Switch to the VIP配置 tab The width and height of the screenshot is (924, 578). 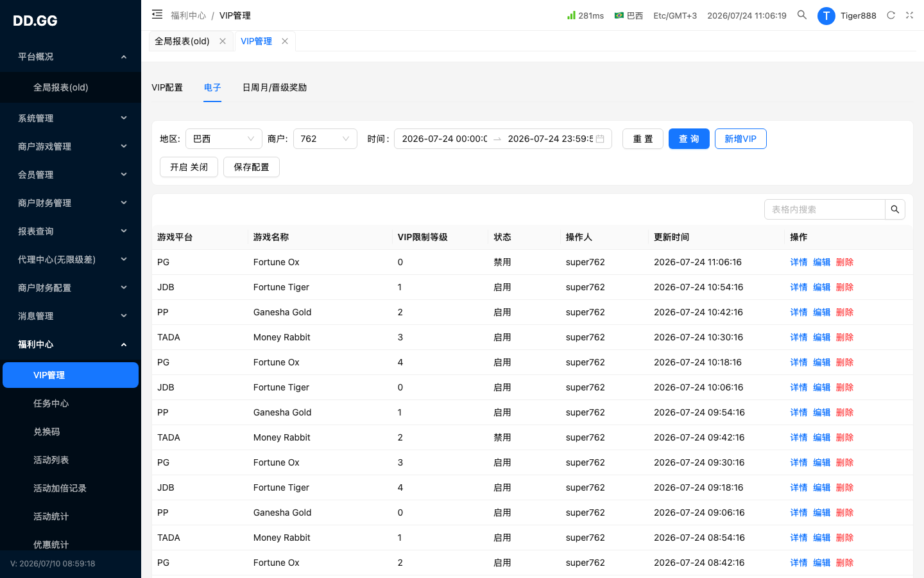(167, 87)
